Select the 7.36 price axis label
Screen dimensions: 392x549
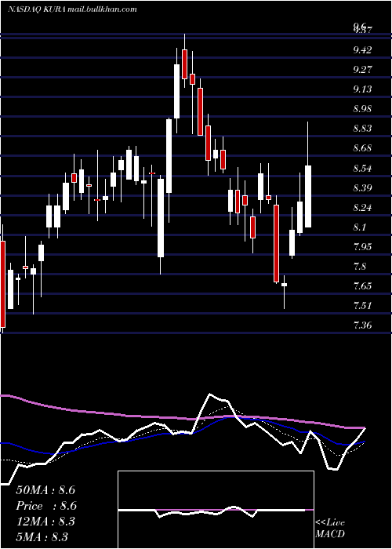point(362,325)
